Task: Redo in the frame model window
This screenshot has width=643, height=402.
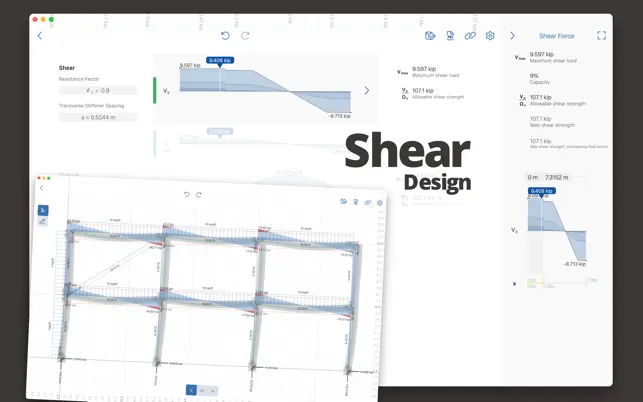Action: [199, 194]
